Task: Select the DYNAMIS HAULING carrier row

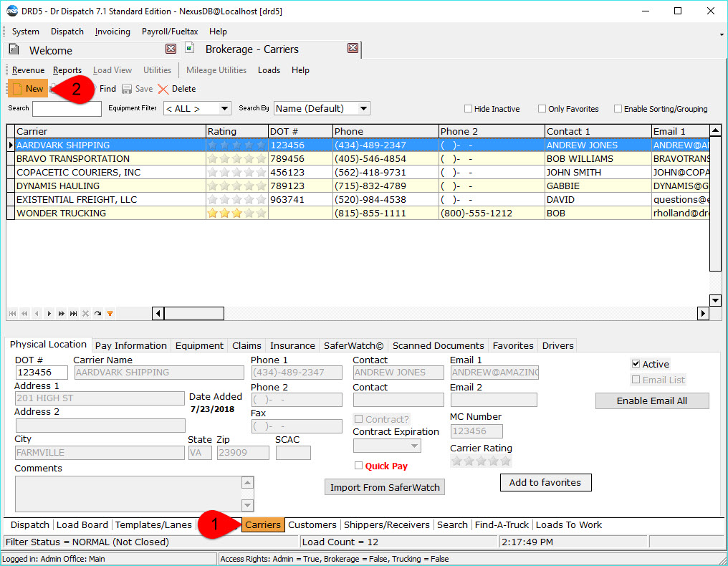Action: click(x=358, y=186)
